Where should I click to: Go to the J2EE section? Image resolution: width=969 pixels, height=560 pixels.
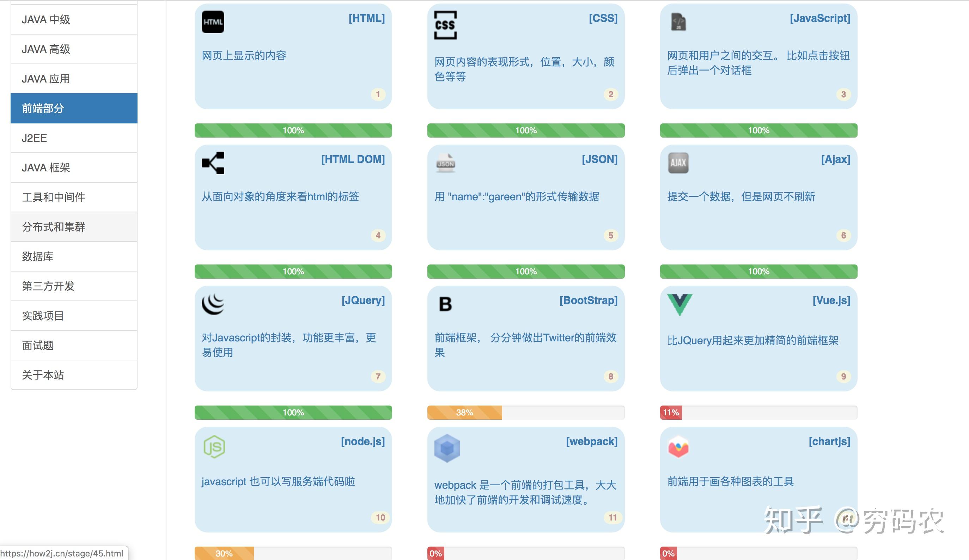point(74,138)
